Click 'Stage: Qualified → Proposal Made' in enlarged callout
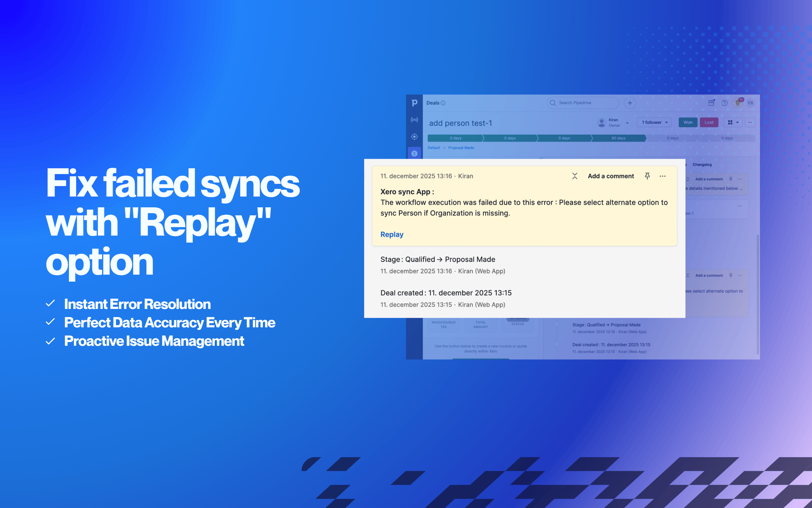The image size is (812, 508). [437, 259]
